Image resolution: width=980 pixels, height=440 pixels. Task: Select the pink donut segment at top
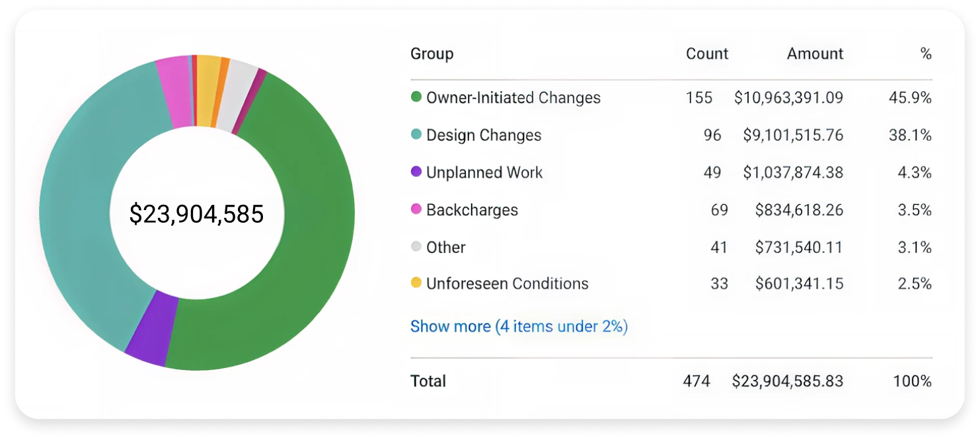pyautogui.click(x=172, y=91)
